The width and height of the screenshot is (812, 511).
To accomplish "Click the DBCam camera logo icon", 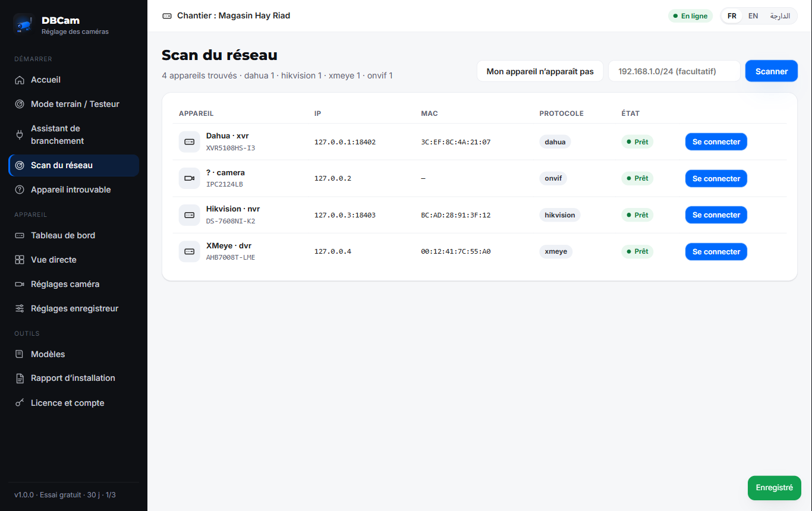I will point(24,24).
